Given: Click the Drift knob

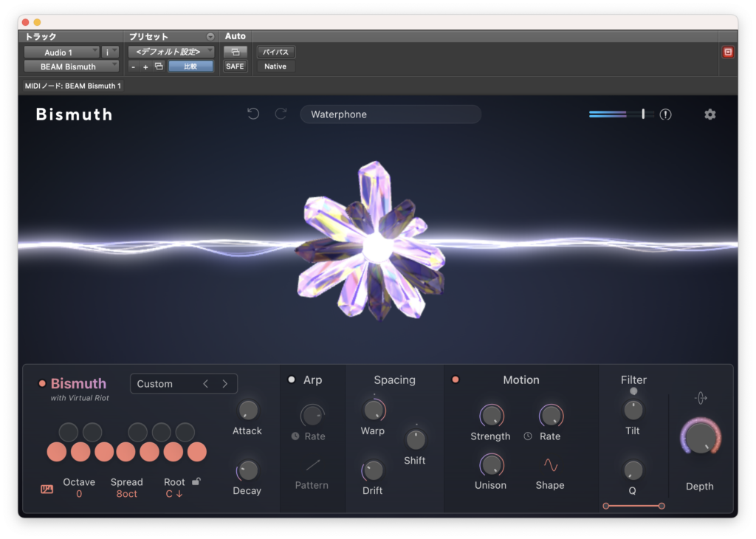Looking at the screenshot, I should (x=373, y=470).
